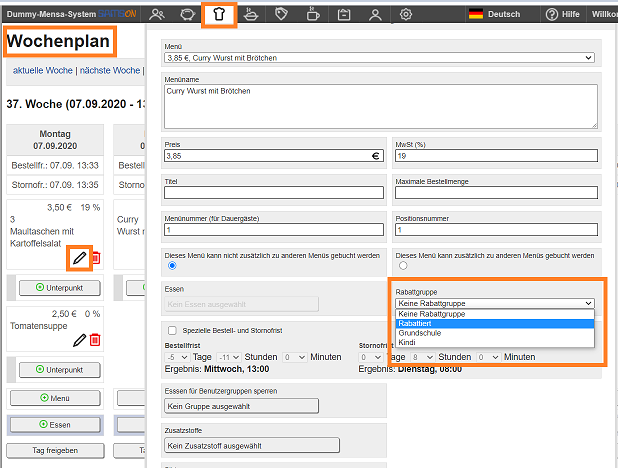618x468 pixels.
Task: Open Bestellfrist Tage dropdown
Action: coord(177,357)
